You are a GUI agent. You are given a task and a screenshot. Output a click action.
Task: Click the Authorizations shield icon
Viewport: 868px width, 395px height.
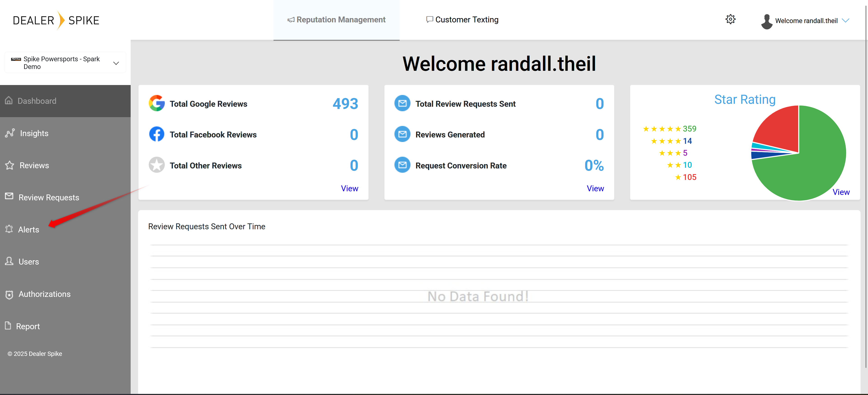9,294
